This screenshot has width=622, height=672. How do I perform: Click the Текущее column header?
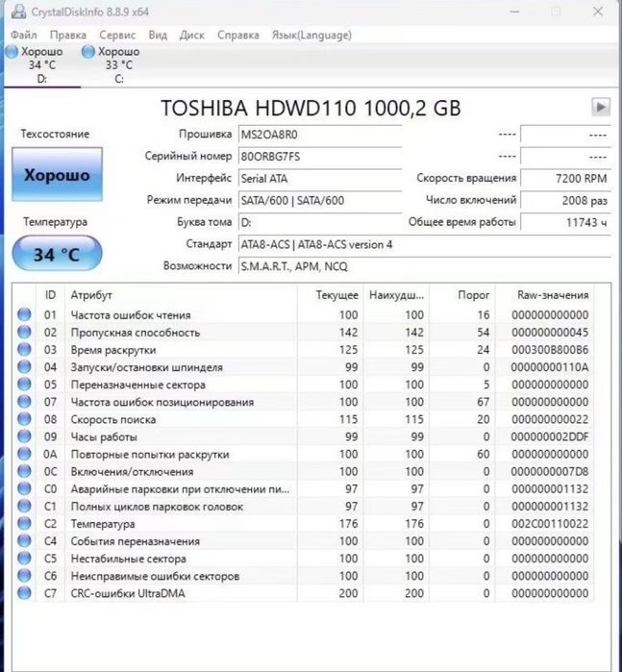tap(330, 295)
